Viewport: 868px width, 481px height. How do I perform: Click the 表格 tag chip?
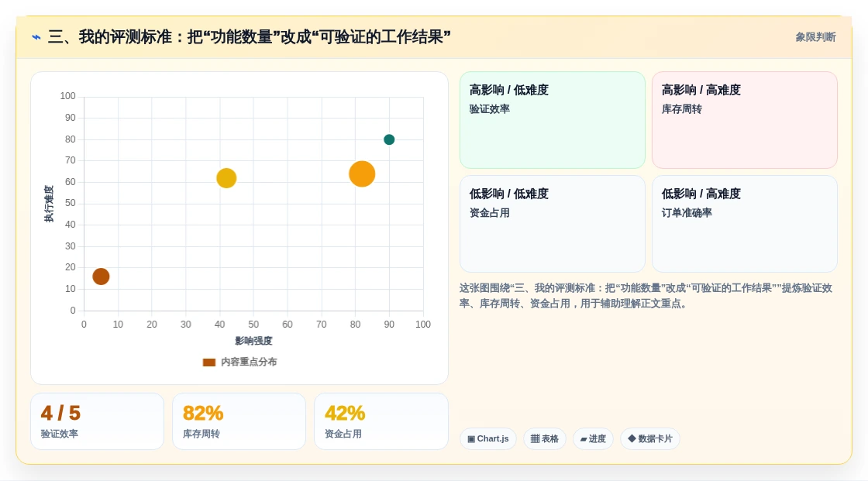pos(545,439)
